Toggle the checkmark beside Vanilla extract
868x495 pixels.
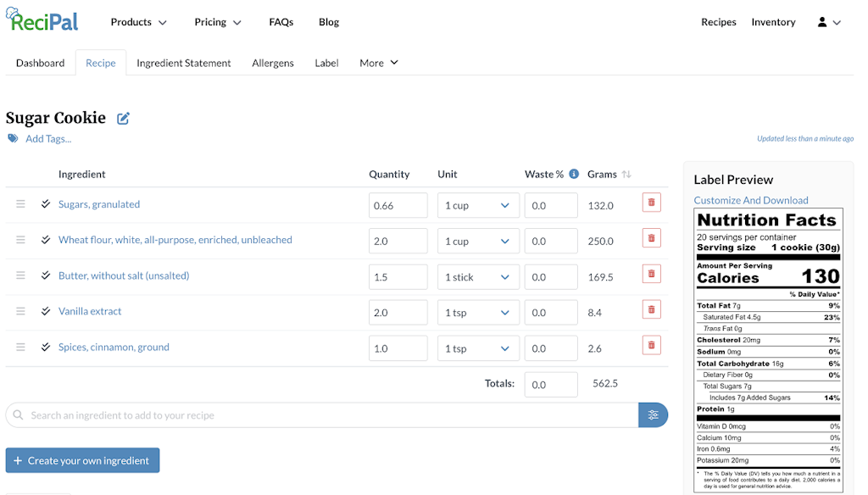pos(46,311)
